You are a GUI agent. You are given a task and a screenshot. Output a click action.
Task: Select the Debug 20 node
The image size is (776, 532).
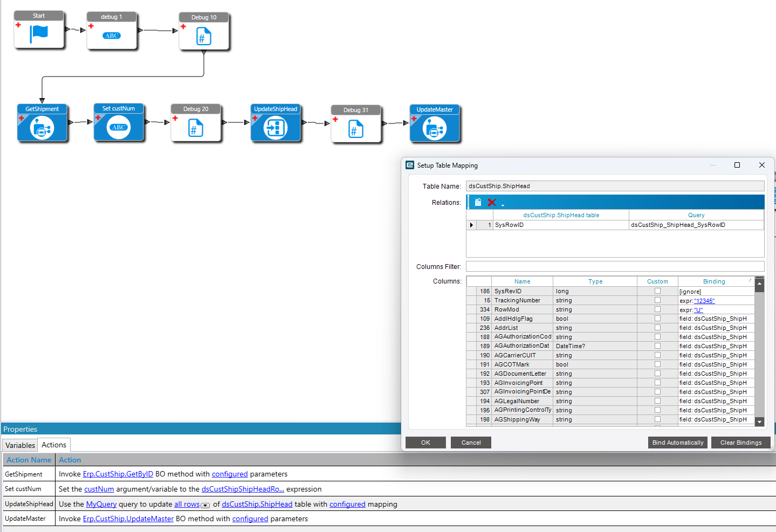pyautogui.click(x=196, y=123)
